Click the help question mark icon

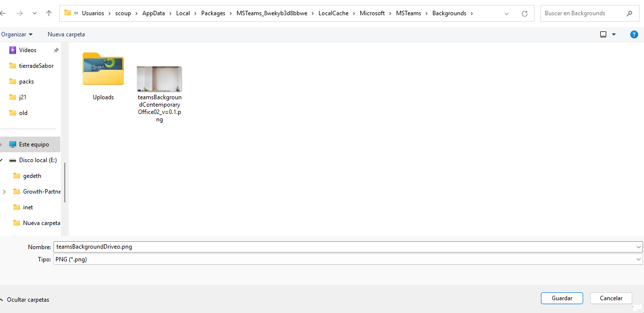(634, 34)
